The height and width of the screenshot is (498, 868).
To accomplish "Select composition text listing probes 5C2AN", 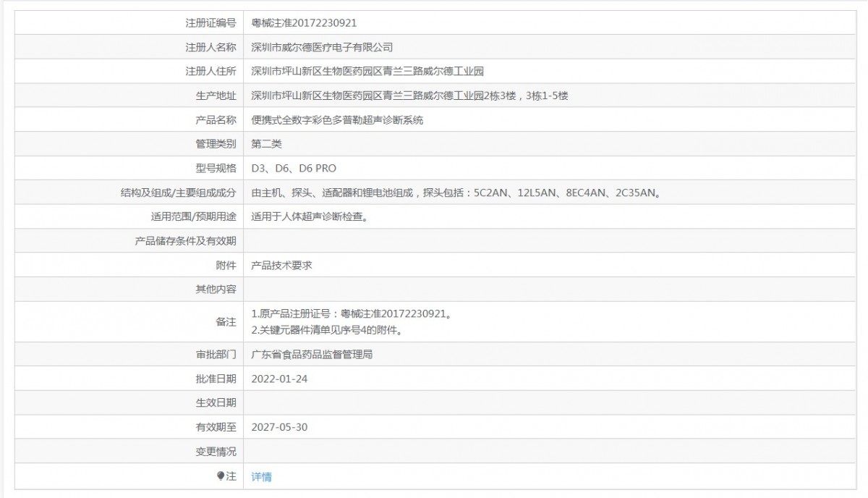I will point(458,193).
